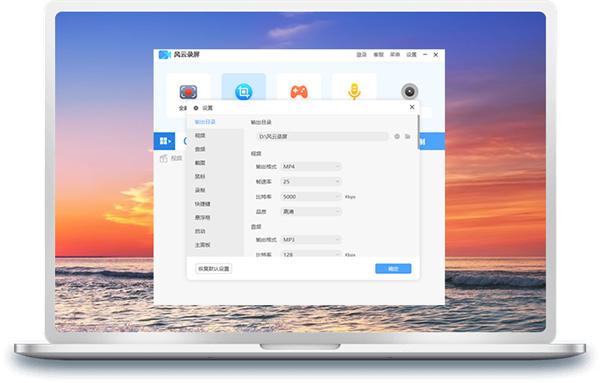The image size is (600, 383).
Task: Open the webcam camera recording mode
Action: pos(409,92)
